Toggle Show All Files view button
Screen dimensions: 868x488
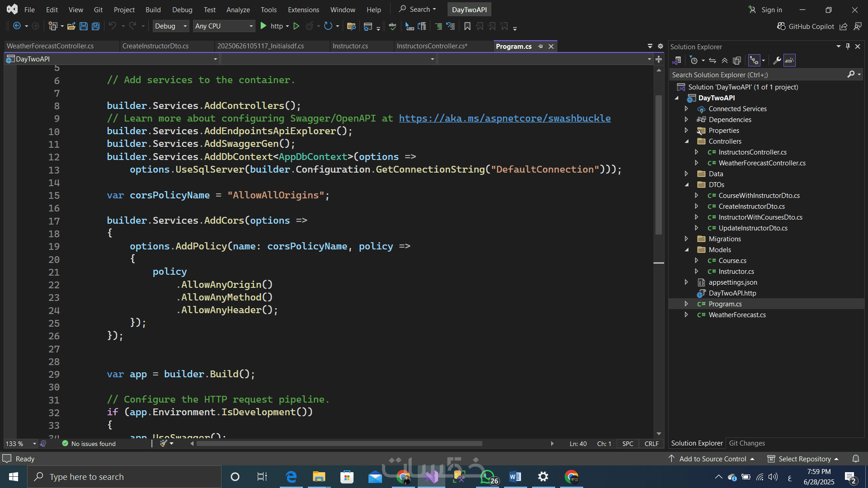[x=737, y=61]
